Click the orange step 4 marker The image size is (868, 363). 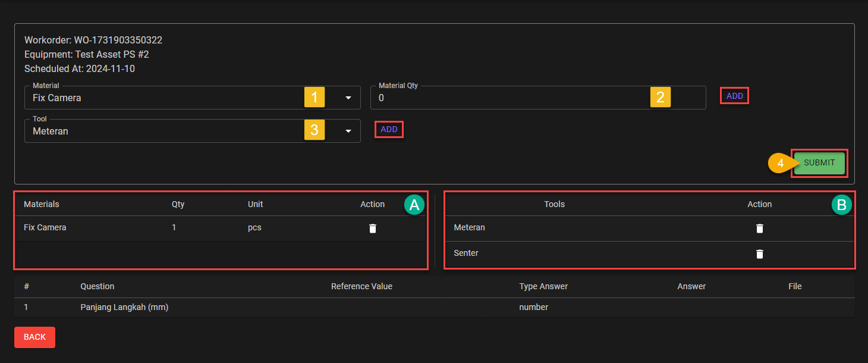779,163
